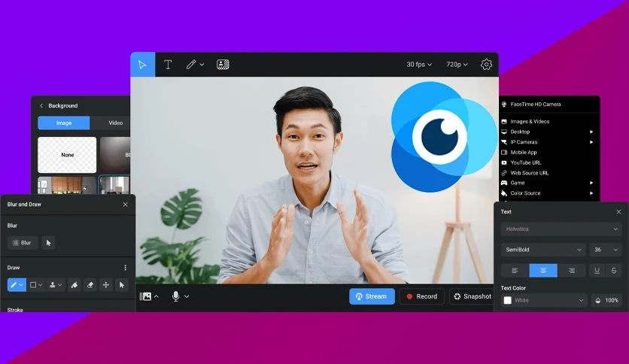The height and width of the screenshot is (364, 629).
Task: Set text alignment to left
Action: point(515,271)
